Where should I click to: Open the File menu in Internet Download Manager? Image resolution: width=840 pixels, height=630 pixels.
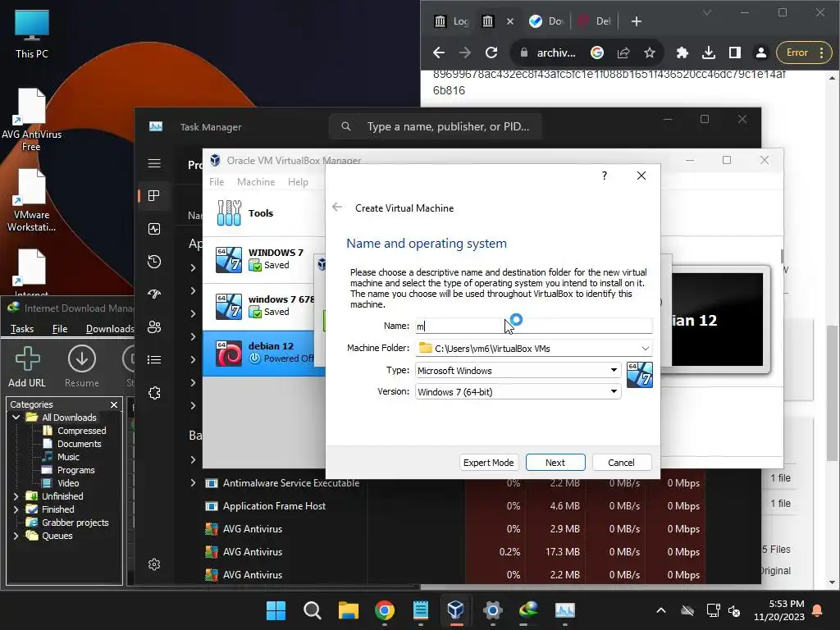point(60,328)
